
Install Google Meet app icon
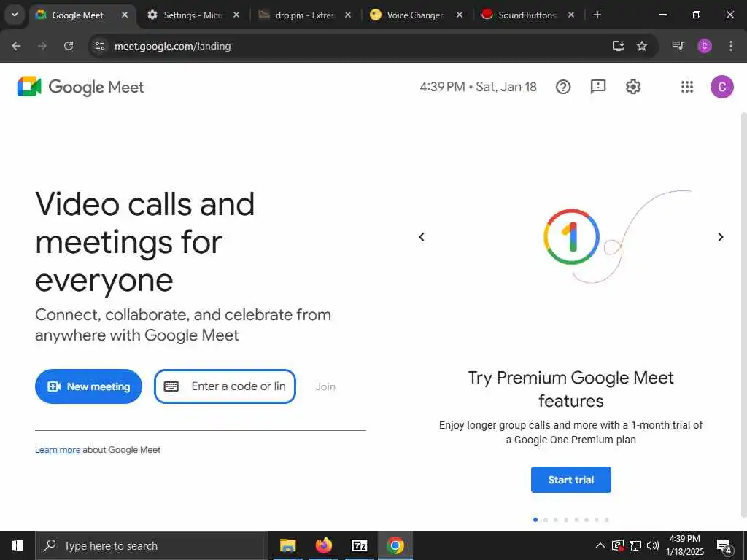(618, 46)
